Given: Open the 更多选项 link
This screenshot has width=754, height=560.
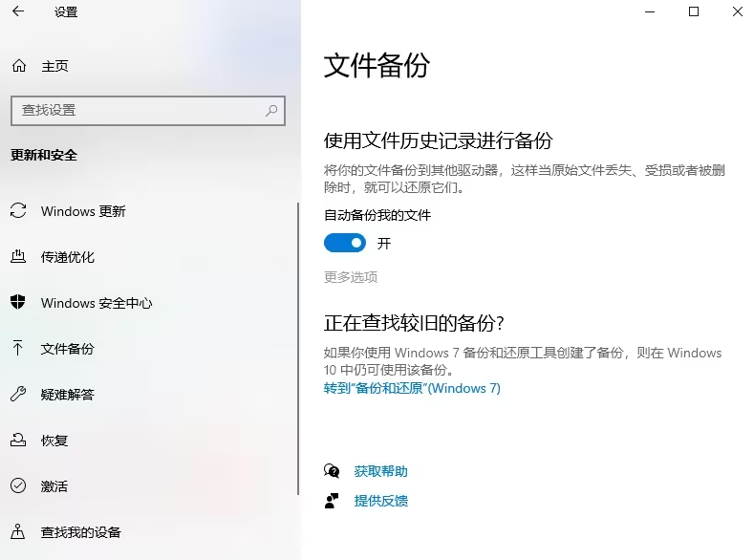Looking at the screenshot, I should coord(351,277).
